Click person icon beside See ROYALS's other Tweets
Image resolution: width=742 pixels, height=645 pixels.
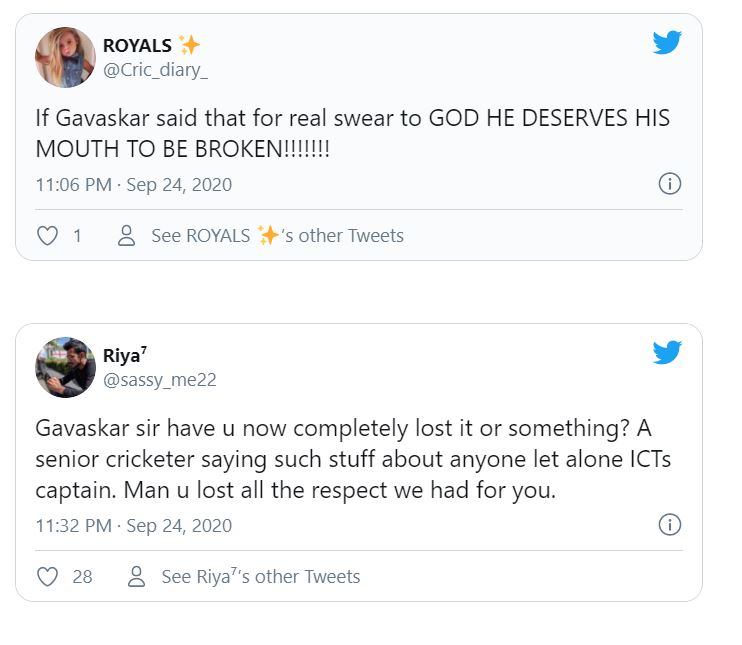127,236
